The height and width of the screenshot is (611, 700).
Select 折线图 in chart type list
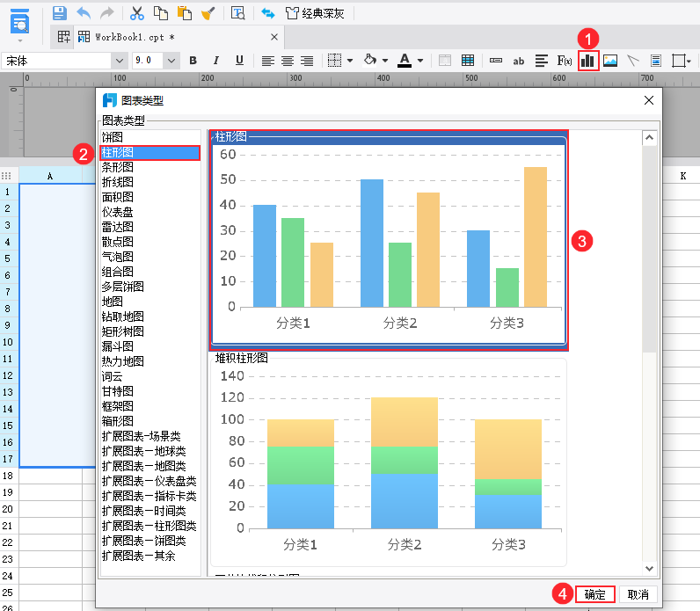click(x=150, y=182)
